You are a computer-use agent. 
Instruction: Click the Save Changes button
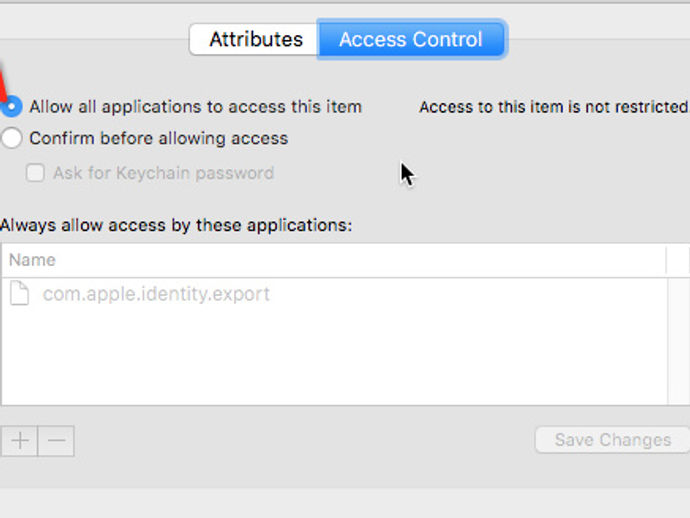[613, 440]
